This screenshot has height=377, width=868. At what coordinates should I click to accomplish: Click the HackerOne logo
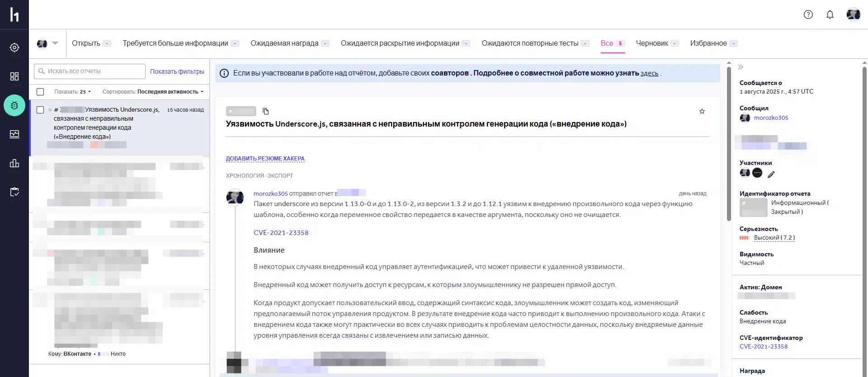(x=14, y=14)
